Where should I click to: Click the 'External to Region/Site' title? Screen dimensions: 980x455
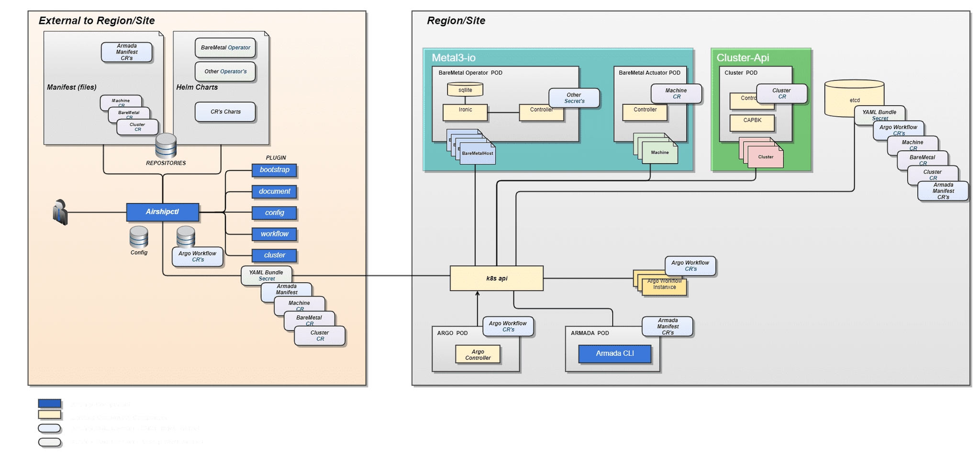97,21
